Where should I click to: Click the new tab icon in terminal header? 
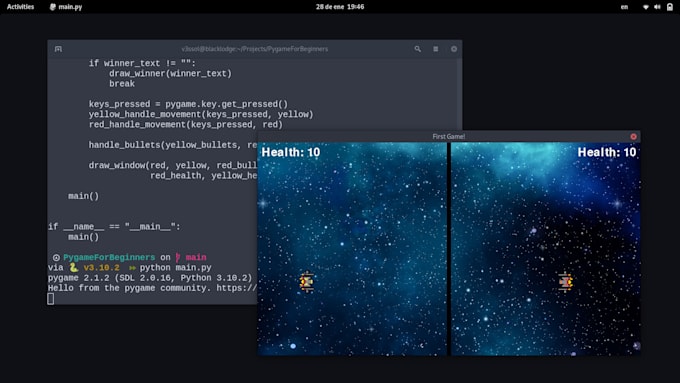coord(58,49)
